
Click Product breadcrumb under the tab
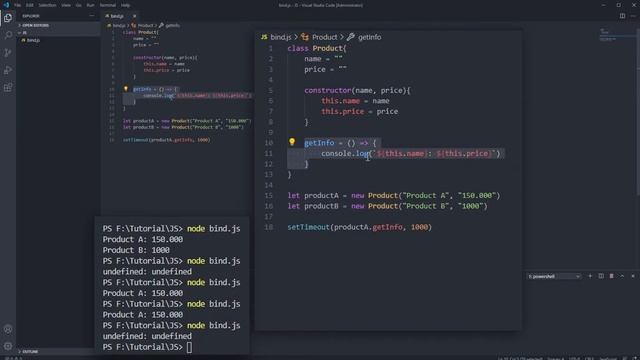(145, 25)
